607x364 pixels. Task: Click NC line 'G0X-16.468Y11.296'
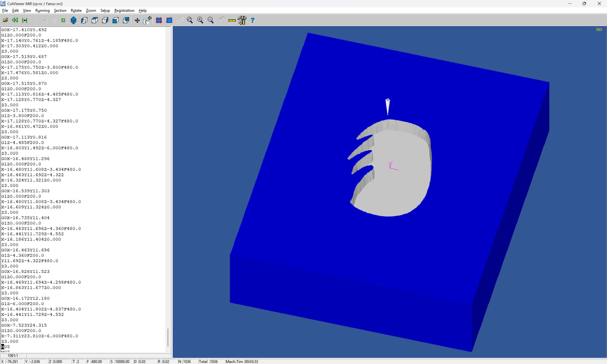(x=25, y=159)
